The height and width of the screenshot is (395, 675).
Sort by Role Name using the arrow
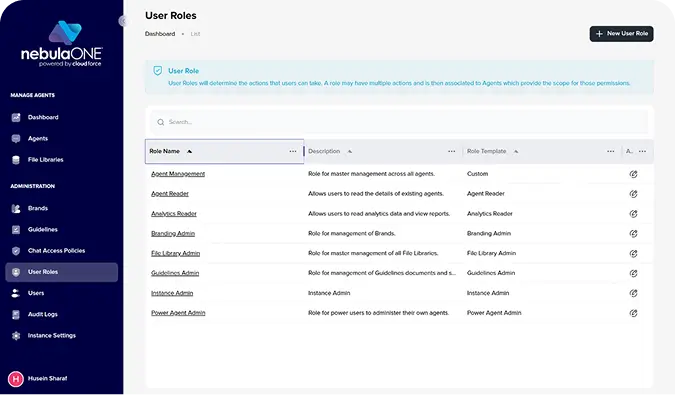point(189,151)
